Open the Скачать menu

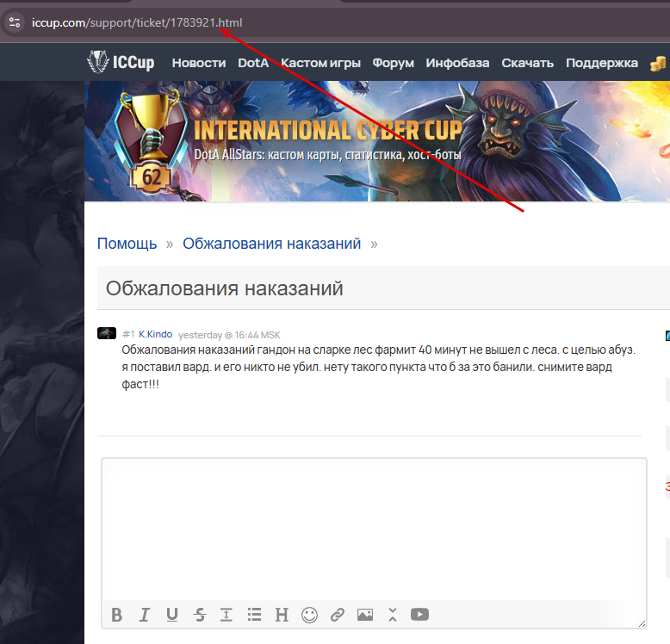[528, 63]
